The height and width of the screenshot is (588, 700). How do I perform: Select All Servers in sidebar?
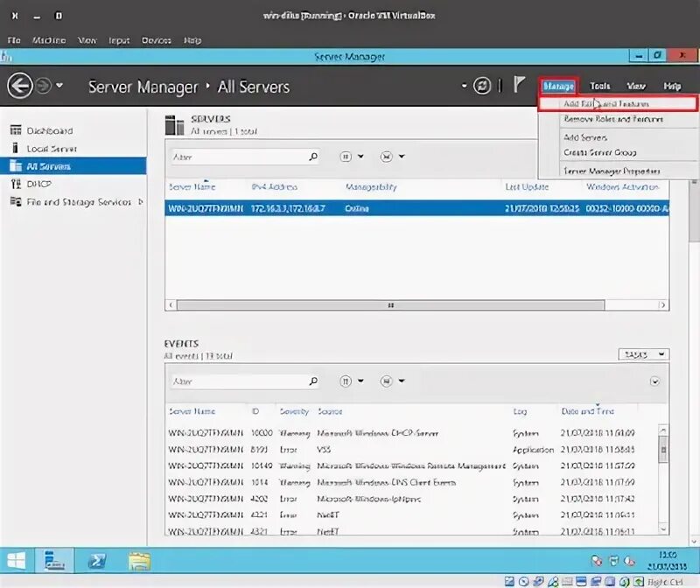point(73,166)
